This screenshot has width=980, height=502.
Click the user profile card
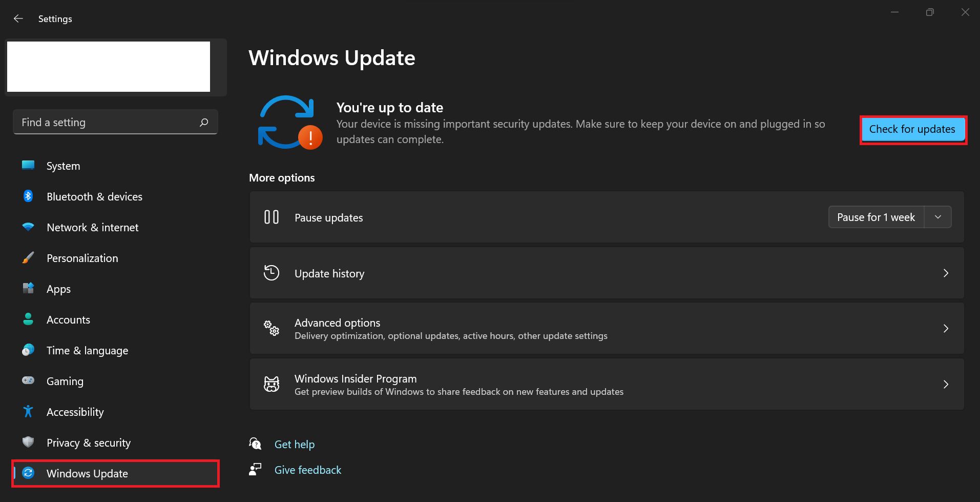coord(115,67)
